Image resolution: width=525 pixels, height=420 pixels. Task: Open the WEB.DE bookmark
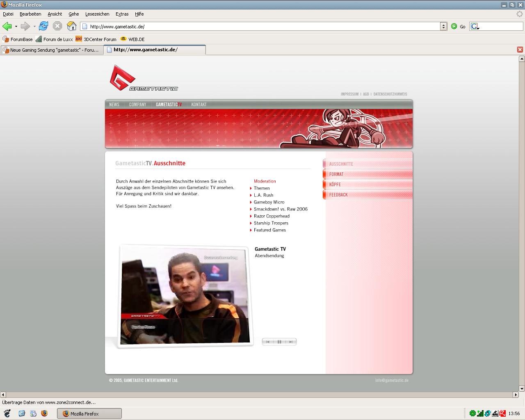click(x=132, y=39)
